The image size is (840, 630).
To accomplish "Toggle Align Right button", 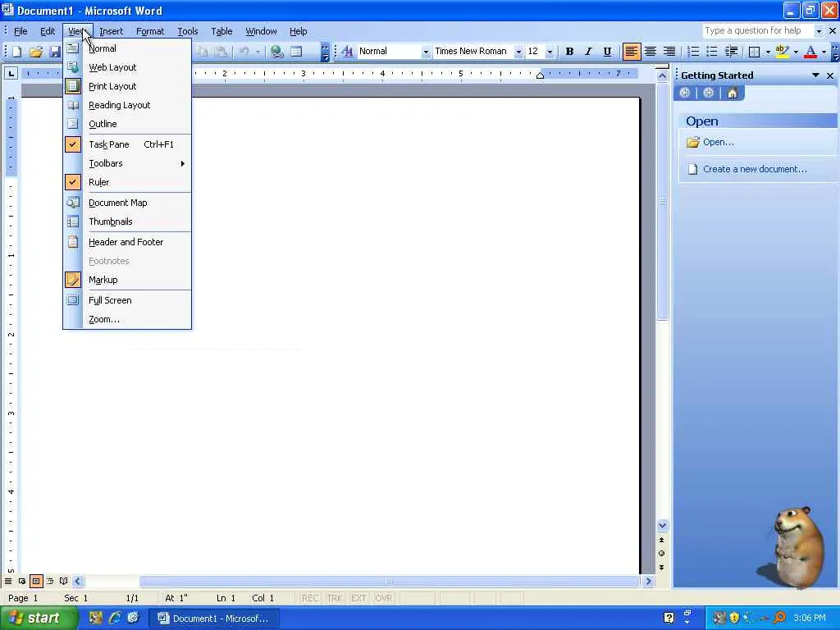I will [x=669, y=52].
